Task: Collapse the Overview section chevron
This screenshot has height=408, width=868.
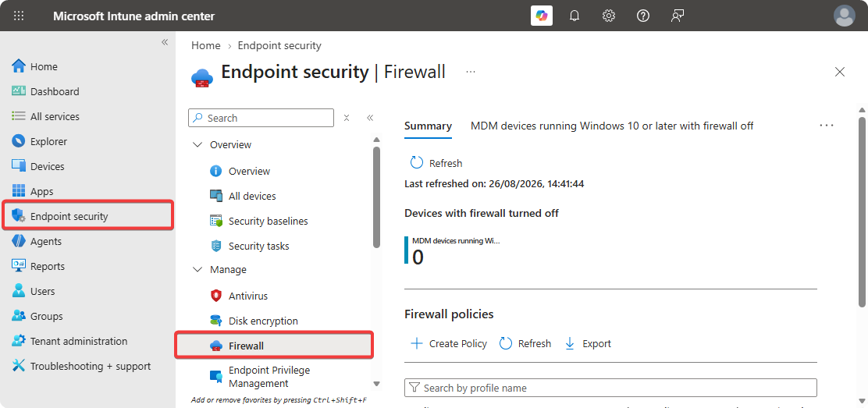Action: point(197,144)
